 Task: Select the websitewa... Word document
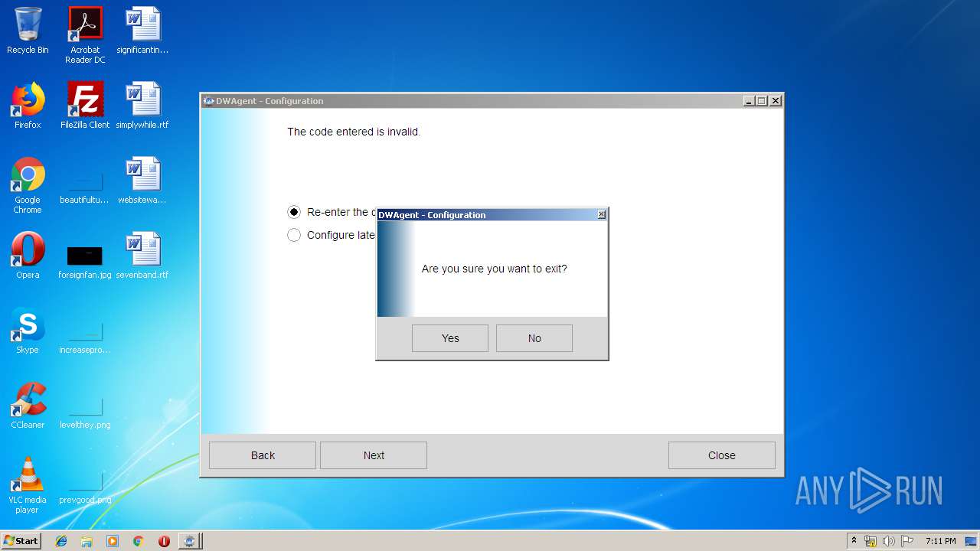tap(142, 181)
